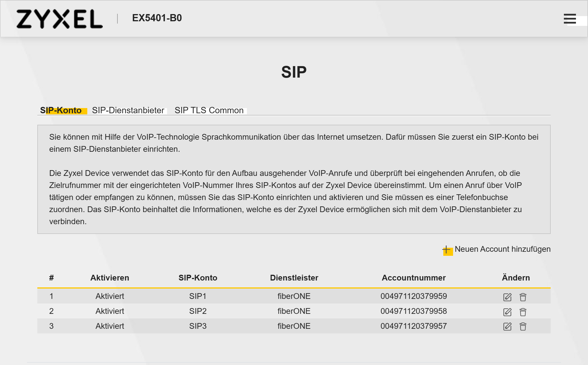This screenshot has height=365, width=588.
Task: Click the EX5401-B0 model name
Action: pyautogui.click(x=157, y=18)
